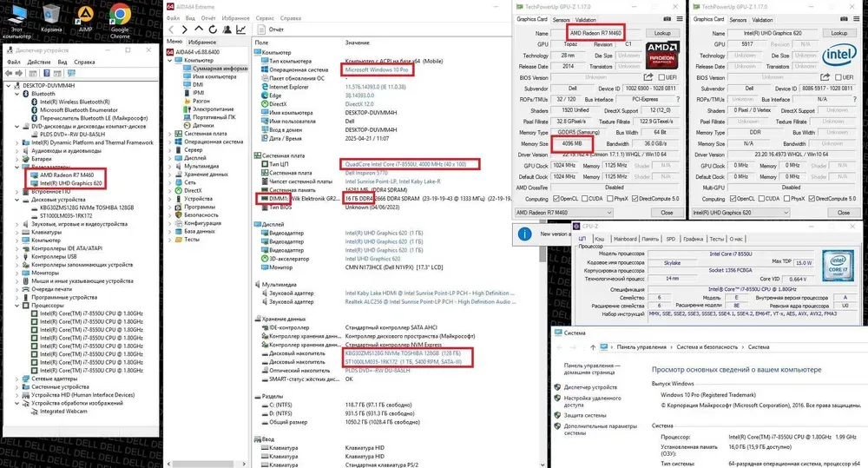Click the AIDA64 up-level arrow icon
Image resolution: width=868 pixels, height=468 pixels.
pyautogui.click(x=199, y=30)
